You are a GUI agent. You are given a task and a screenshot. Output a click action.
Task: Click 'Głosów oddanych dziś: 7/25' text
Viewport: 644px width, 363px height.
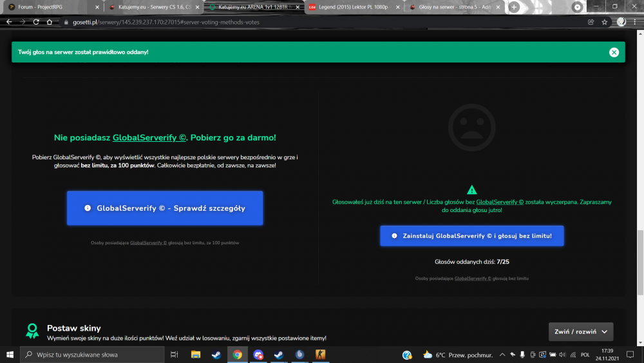472,262
